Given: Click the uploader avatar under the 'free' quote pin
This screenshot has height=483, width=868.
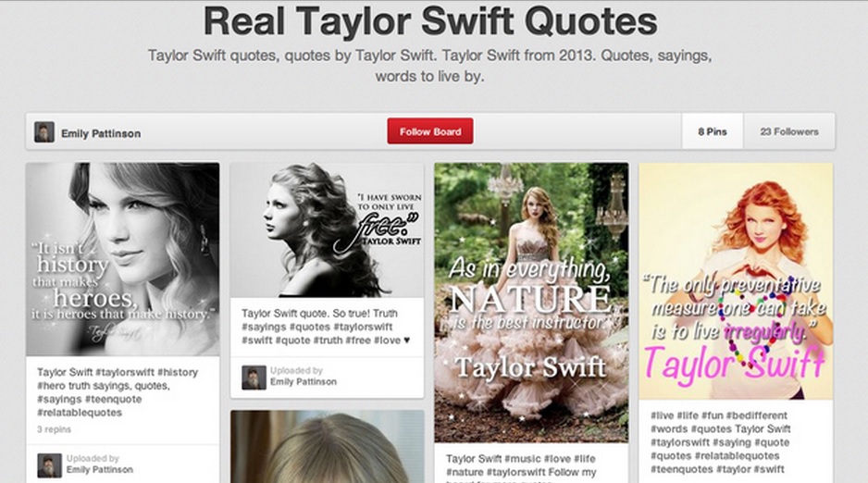Looking at the screenshot, I should [254, 378].
